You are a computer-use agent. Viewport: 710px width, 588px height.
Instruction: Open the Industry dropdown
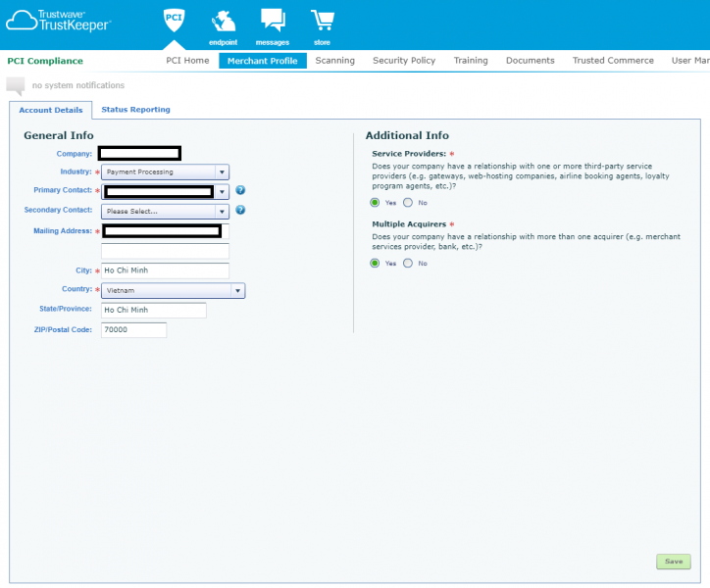165,171
